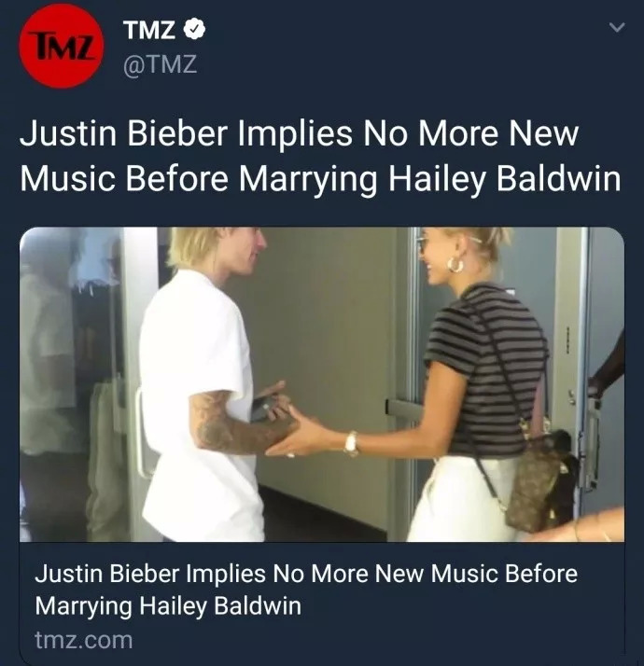Open the @TMZ handle
Screen dimensions: 644x666
click(161, 64)
